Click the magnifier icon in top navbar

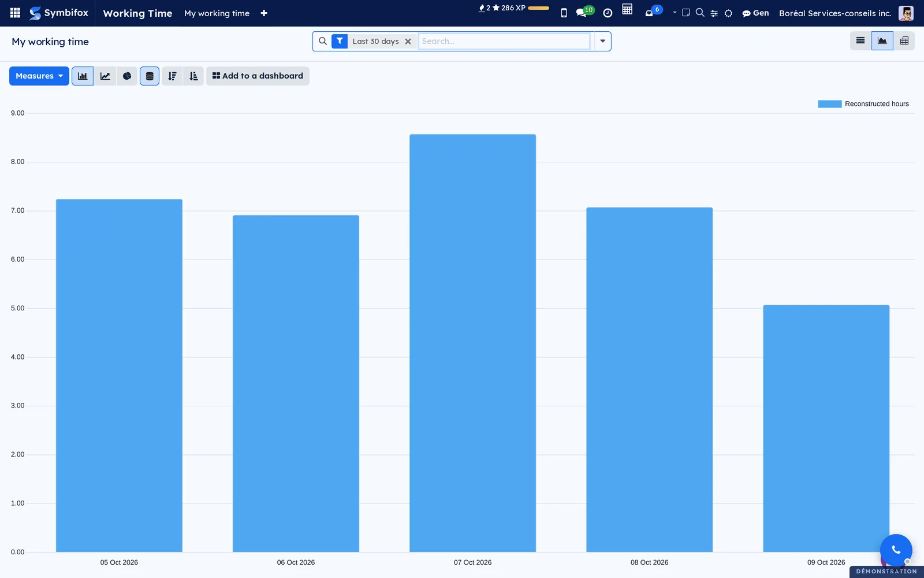click(x=700, y=12)
